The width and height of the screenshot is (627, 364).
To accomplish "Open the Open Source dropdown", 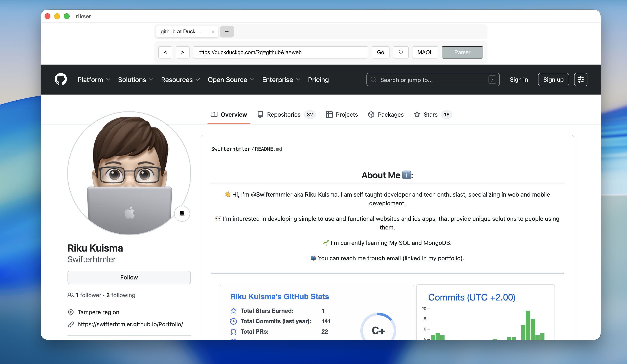I will (x=231, y=80).
